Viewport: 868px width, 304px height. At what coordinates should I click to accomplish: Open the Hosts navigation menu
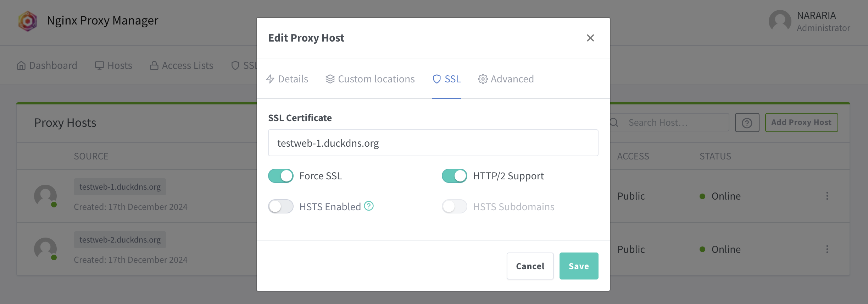pos(113,66)
